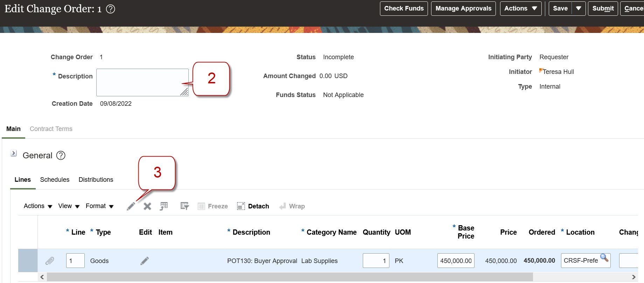Click the edit pencil in the lines toolbar
The image size is (644, 283).
(x=131, y=206)
